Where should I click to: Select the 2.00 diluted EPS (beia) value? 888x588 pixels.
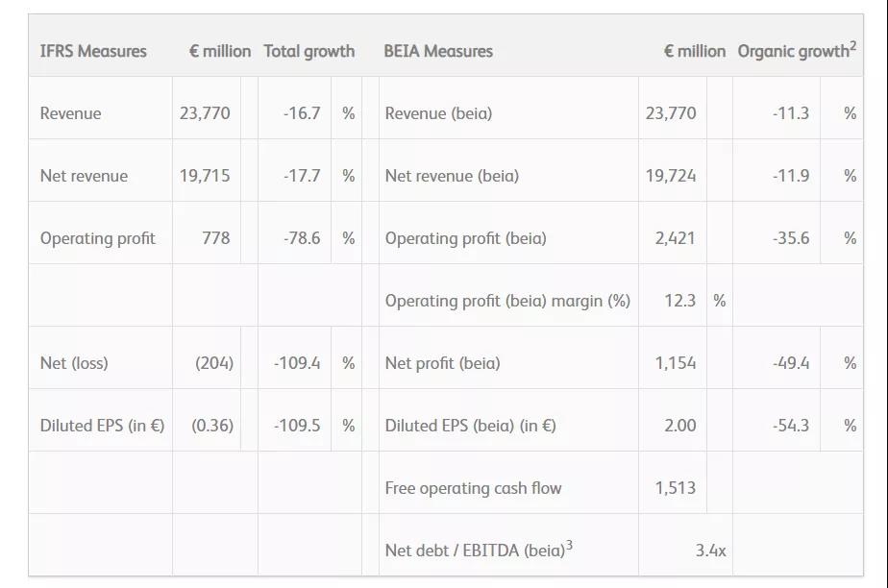tap(679, 426)
